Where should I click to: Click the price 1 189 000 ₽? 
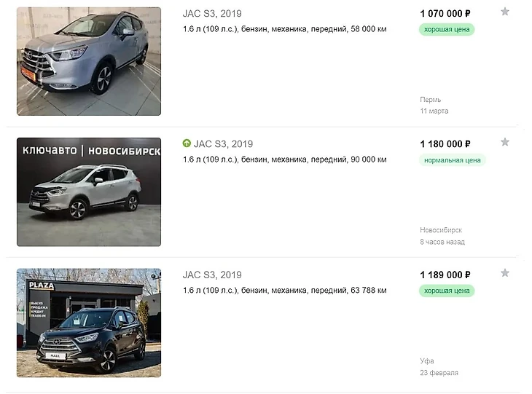445,275
